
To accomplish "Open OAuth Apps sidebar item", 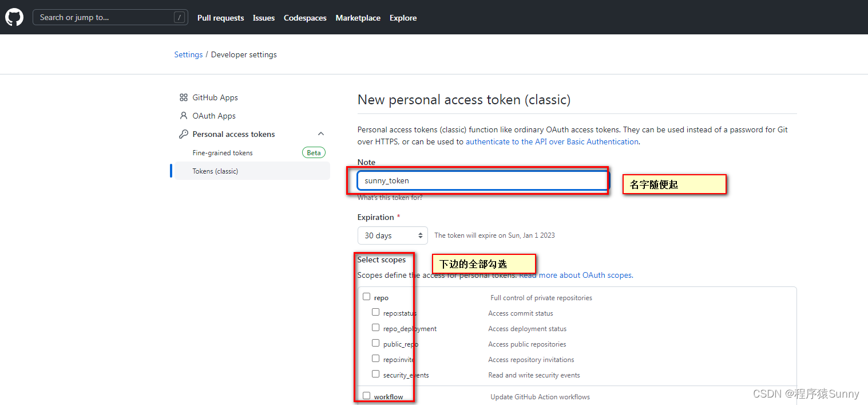I will click(x=214, y=116).
